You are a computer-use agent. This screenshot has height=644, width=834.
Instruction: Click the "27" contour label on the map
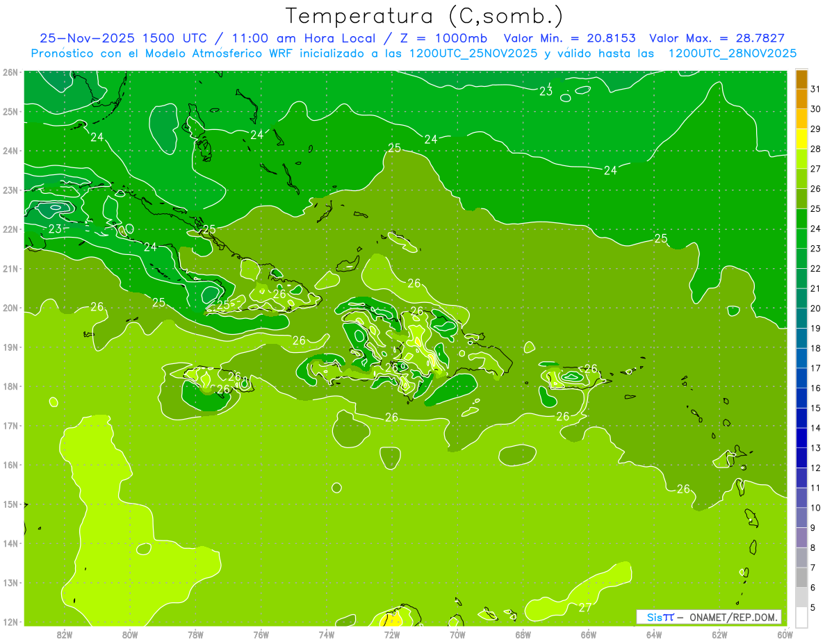click(585, 608)
